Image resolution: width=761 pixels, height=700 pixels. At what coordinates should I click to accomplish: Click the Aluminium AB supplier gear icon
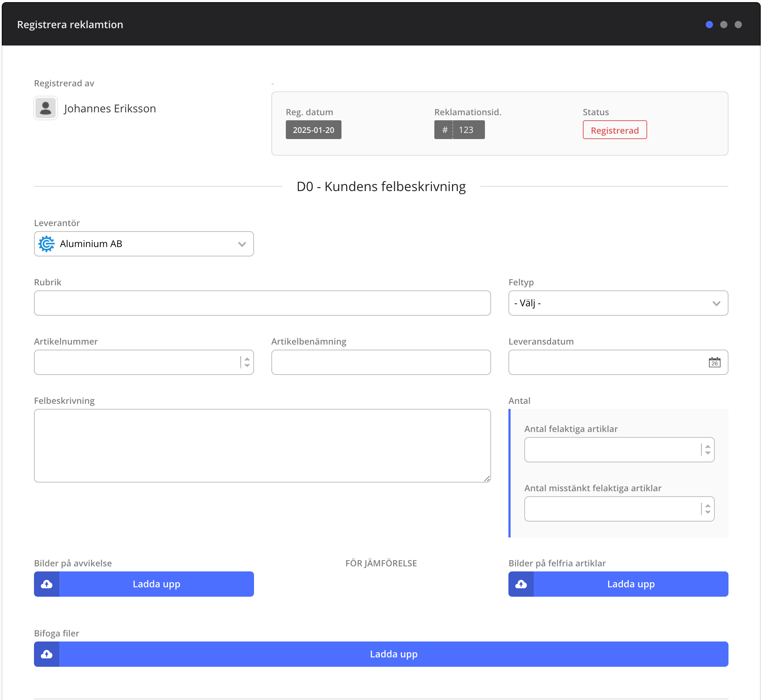[x=47, y=243]
